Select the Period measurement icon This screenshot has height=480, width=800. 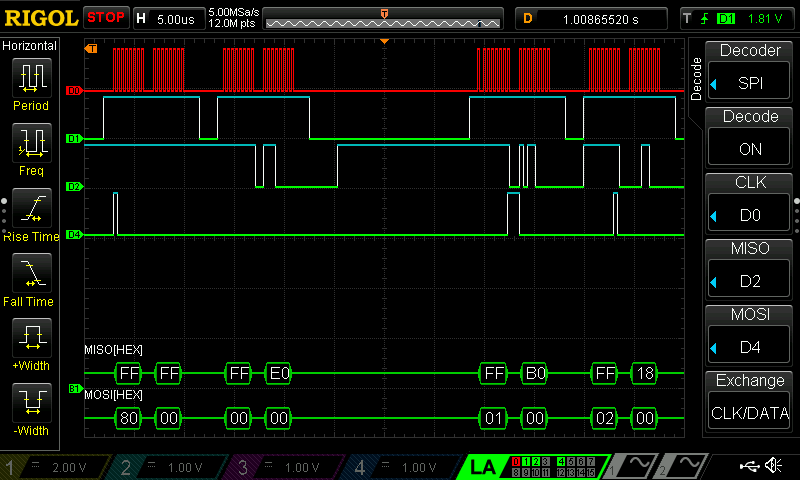(32, 78)
